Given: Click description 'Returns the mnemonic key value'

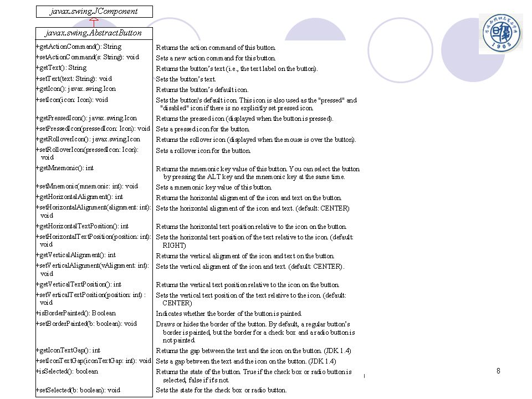Looking at the screenshot, I should point(258,173).
